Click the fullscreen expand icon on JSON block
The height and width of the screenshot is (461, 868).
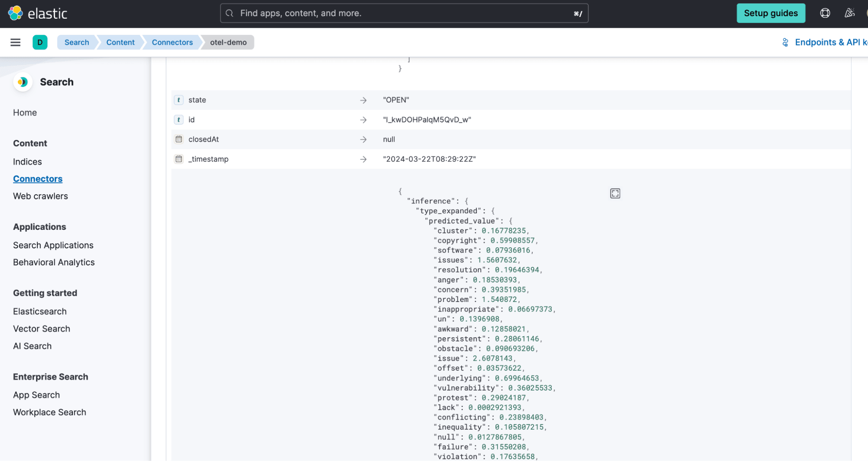615,193
